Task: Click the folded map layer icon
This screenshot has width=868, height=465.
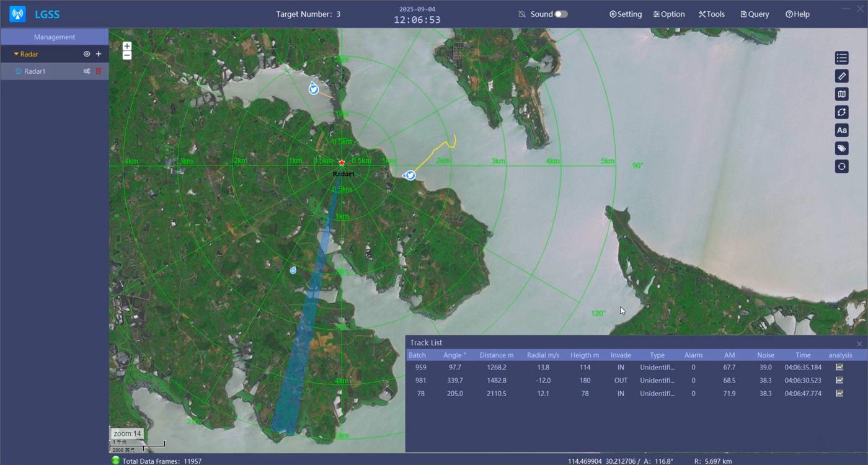Action: [x=841, y=94]
